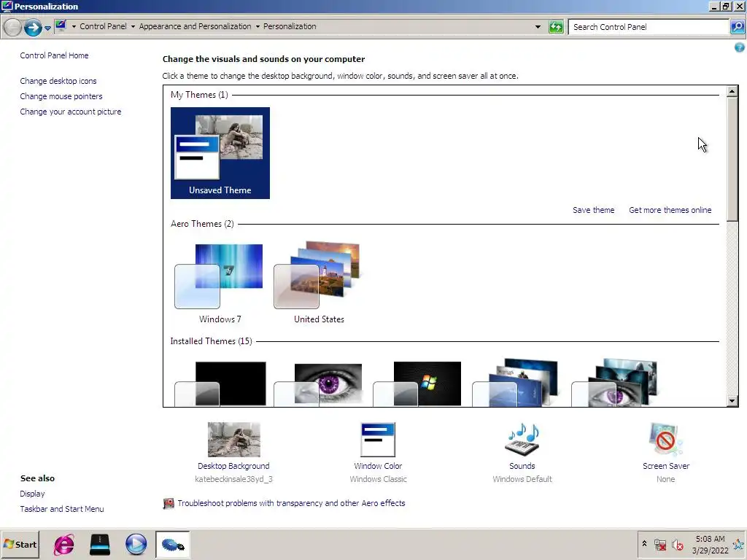Click the Sounds label

(522, 466)
